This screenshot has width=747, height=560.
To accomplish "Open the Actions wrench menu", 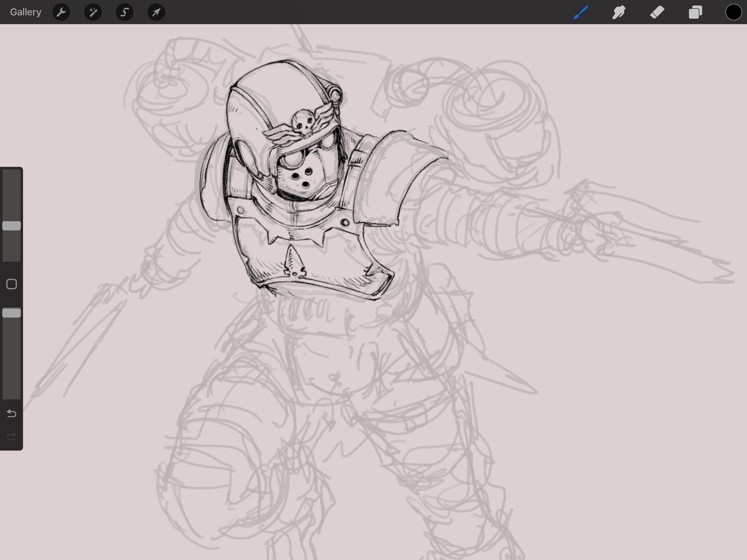I will [61, 12].
